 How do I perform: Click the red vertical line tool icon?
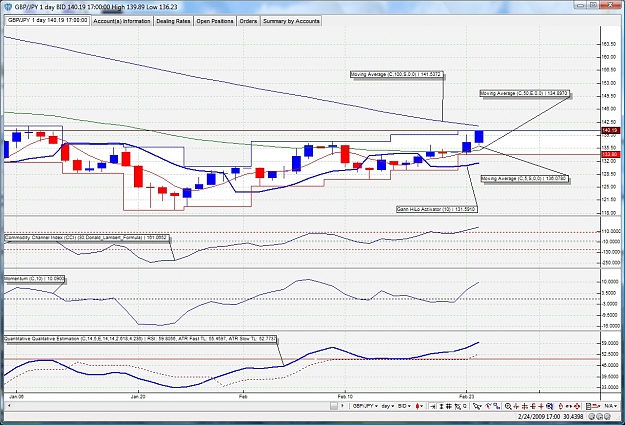click(516, 406)
